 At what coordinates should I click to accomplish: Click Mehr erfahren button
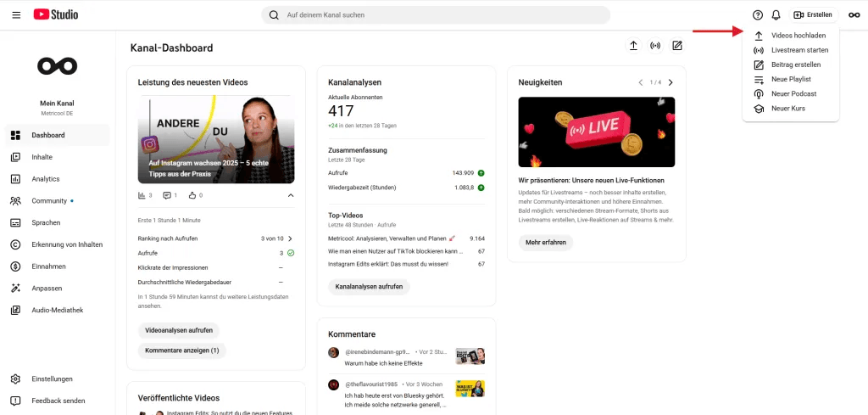[546, 243]
